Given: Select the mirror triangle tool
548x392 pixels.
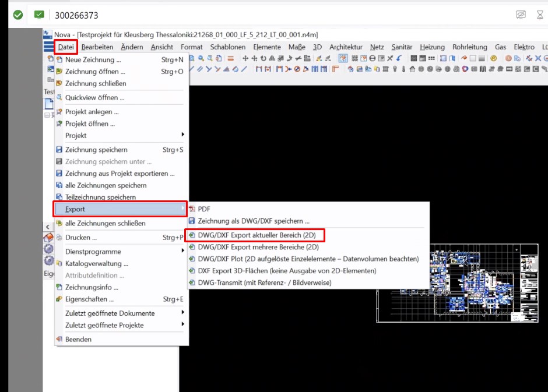Looking at the screenshot, I should (272, 58).
